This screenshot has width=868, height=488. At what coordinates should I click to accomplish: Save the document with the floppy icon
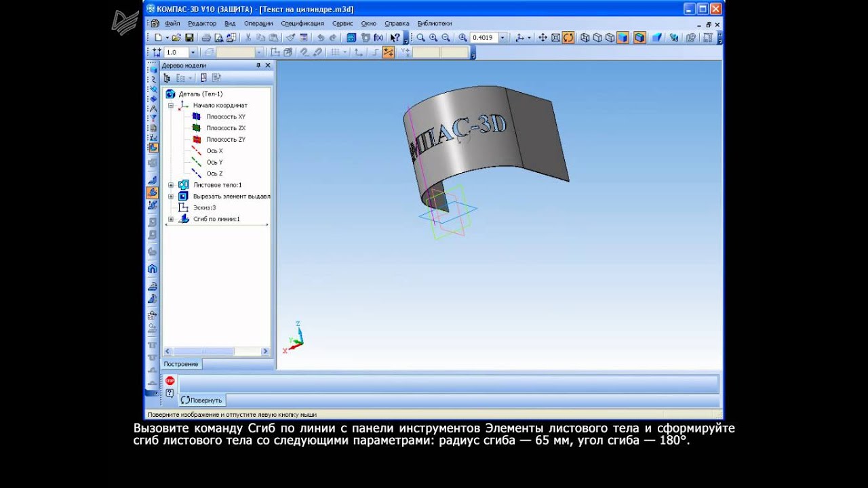pyautogui.click(x=190, y=38)
